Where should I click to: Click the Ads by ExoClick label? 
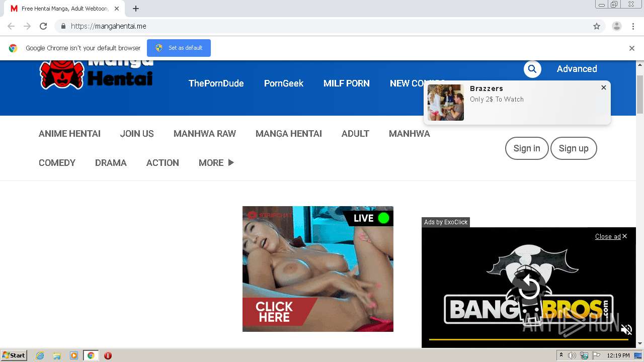(x=446, y=222)
